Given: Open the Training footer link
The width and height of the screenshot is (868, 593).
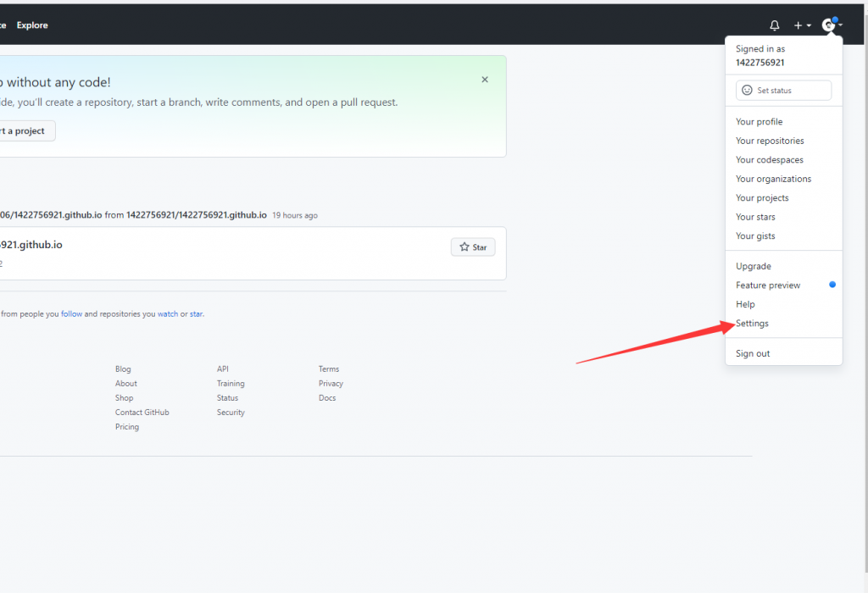Looking at the screenshot, I should tap(231, 384).
